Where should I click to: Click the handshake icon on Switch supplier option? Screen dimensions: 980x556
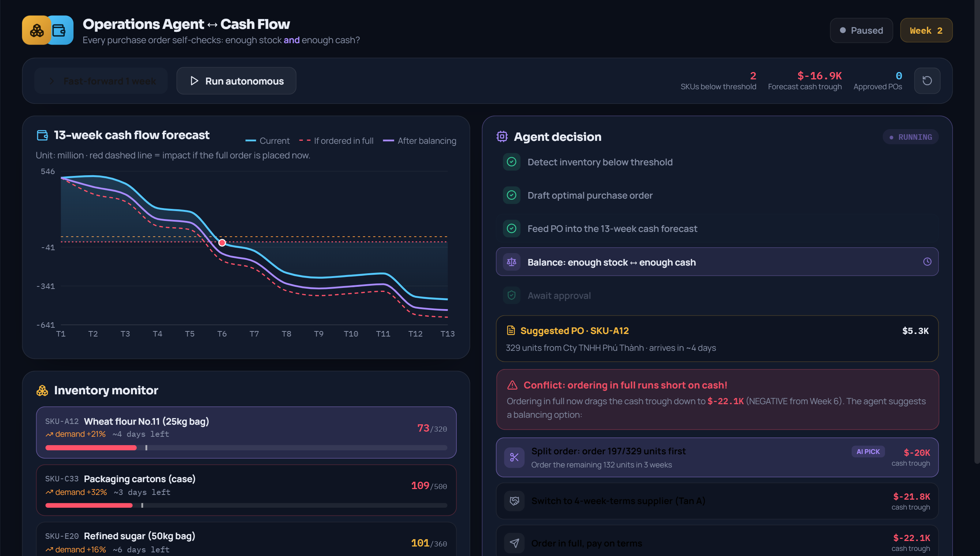tap(514, 501)
